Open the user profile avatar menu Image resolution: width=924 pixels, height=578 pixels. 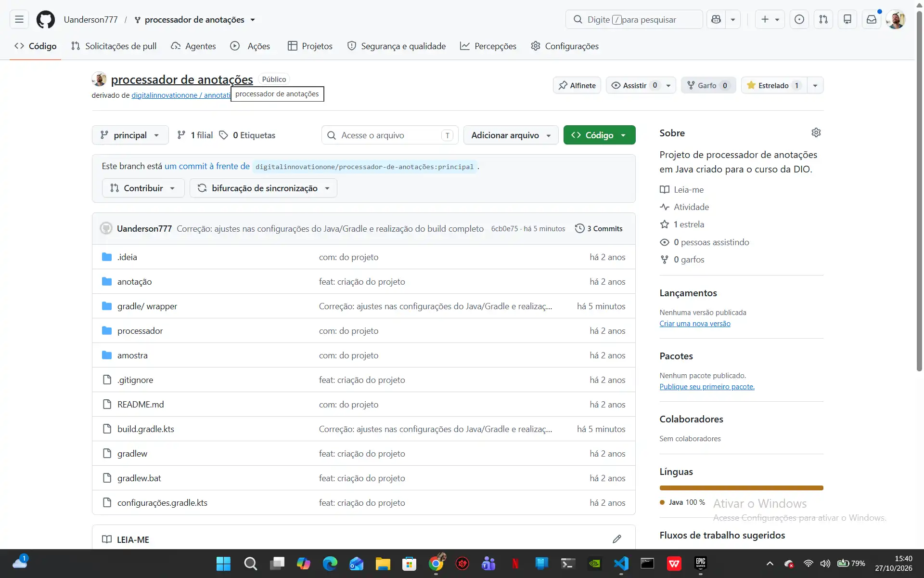(x=896, y=20)
